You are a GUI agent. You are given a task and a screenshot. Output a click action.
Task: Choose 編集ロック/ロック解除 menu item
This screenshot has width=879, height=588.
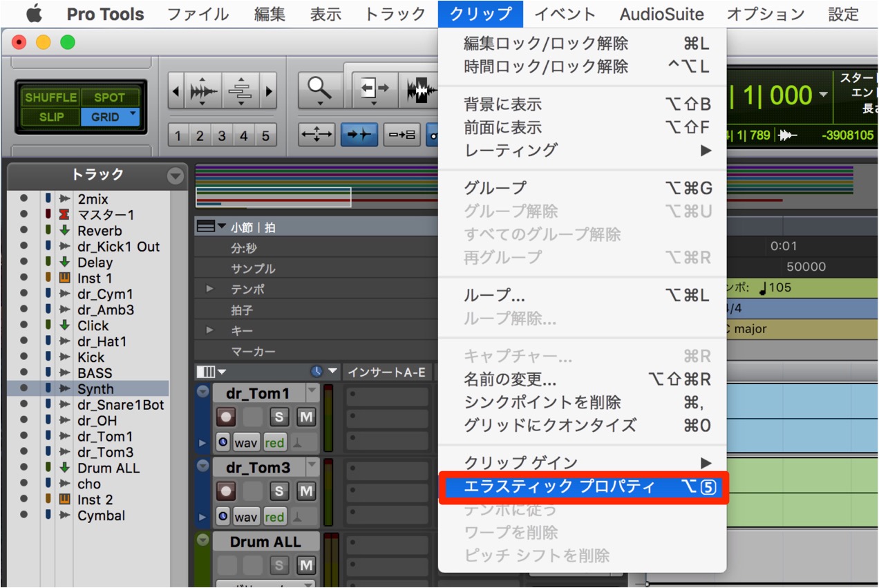tap(583, 44)
